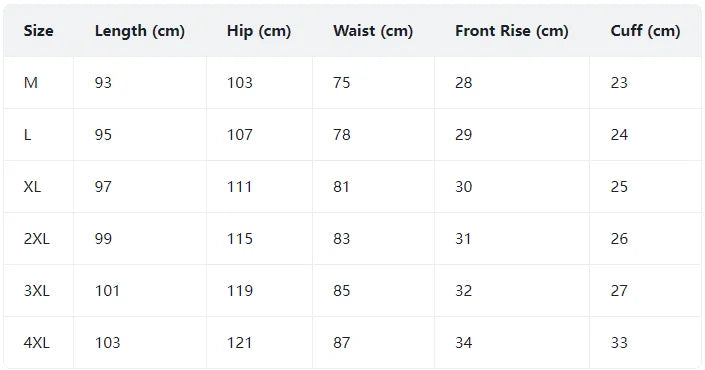Image resolution: width=705 pixels, height=370 pixels.
Task: Click front rise value 31 for 2XL
Action: point(463,239)
